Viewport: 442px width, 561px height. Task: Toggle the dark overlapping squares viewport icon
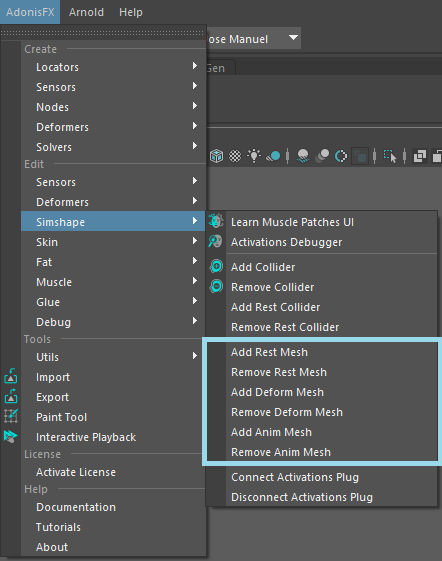360,156
